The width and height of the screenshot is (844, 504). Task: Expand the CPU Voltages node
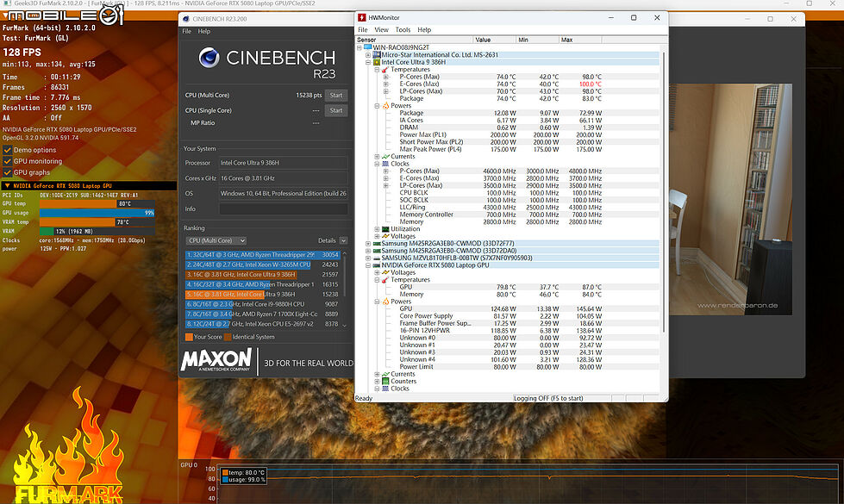[377, 236]
